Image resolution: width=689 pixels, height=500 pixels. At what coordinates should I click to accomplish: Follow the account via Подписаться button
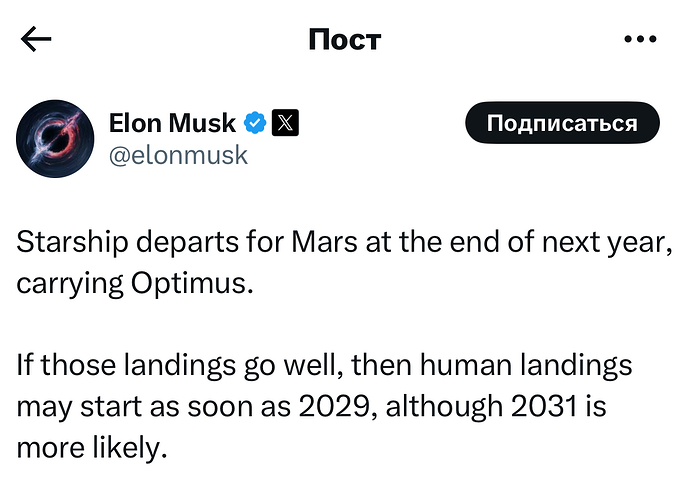(562, 123)
